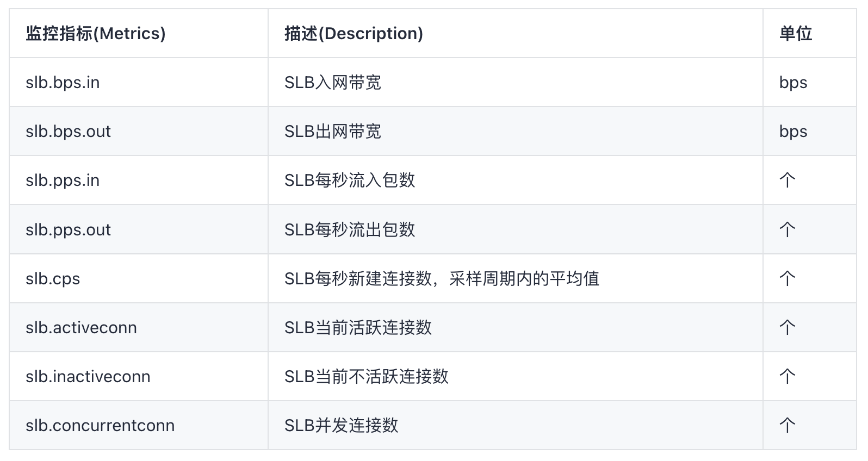Click the SLB出网带宽 description text

[x=332, y=132]
